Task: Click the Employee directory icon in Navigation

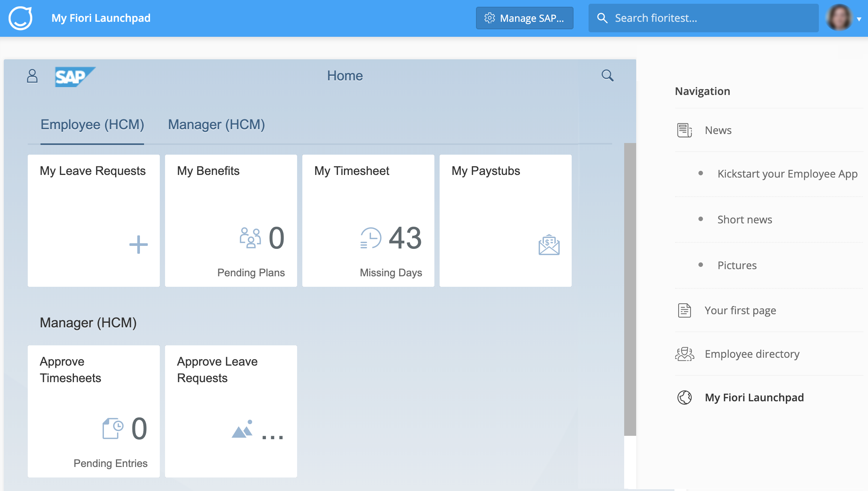Action: 685,353
